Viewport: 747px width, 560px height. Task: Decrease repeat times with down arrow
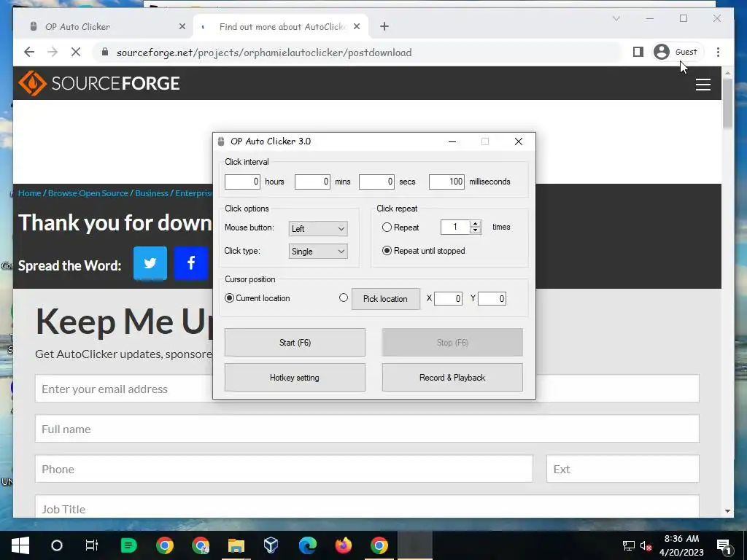pos(475,230)
